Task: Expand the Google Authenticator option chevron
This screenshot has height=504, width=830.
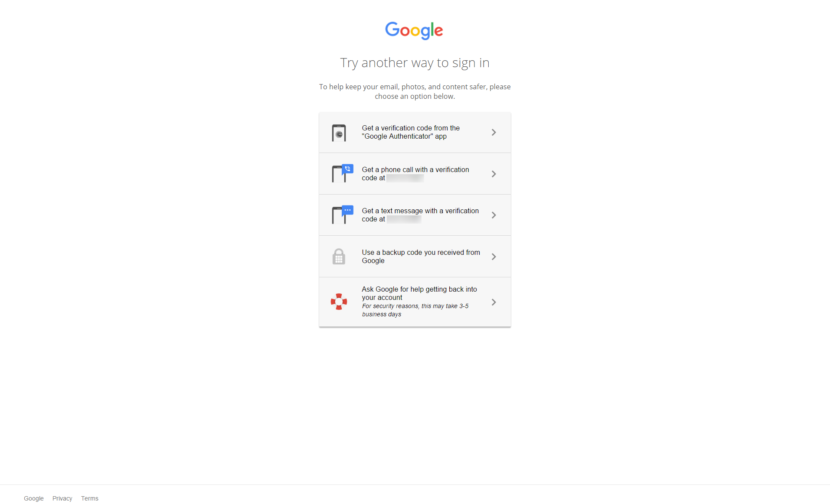Action: (493, 132)
